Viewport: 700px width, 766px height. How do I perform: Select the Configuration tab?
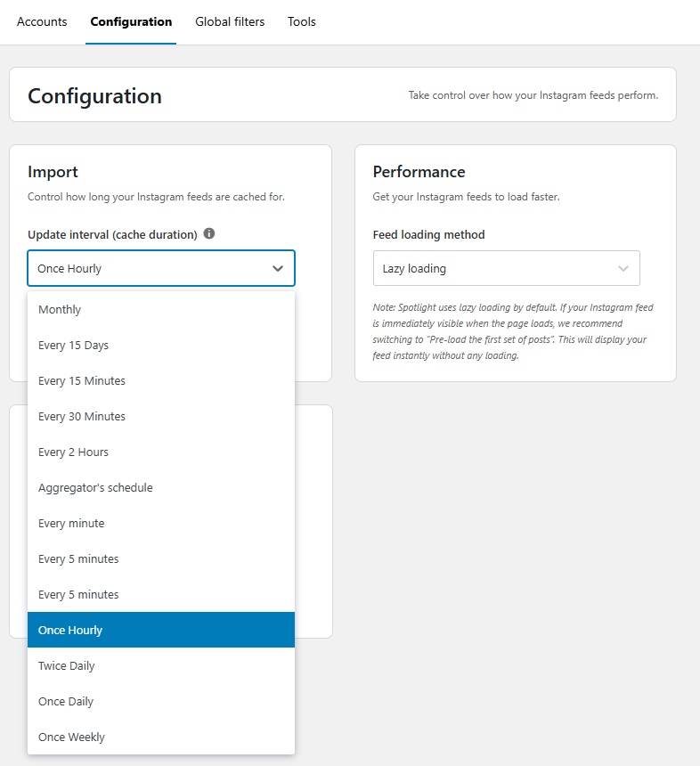click(131, 21)
